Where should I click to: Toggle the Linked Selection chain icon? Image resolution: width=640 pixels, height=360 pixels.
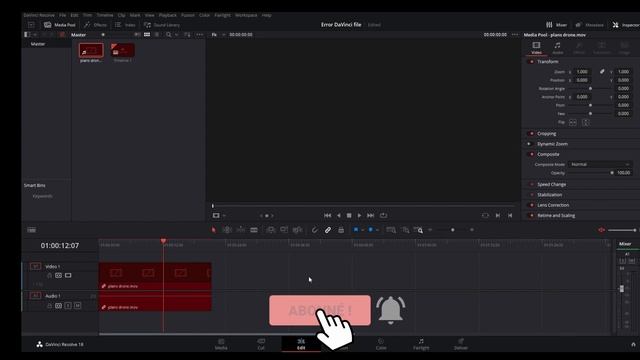pyautogui.click(x=328, y=230)
